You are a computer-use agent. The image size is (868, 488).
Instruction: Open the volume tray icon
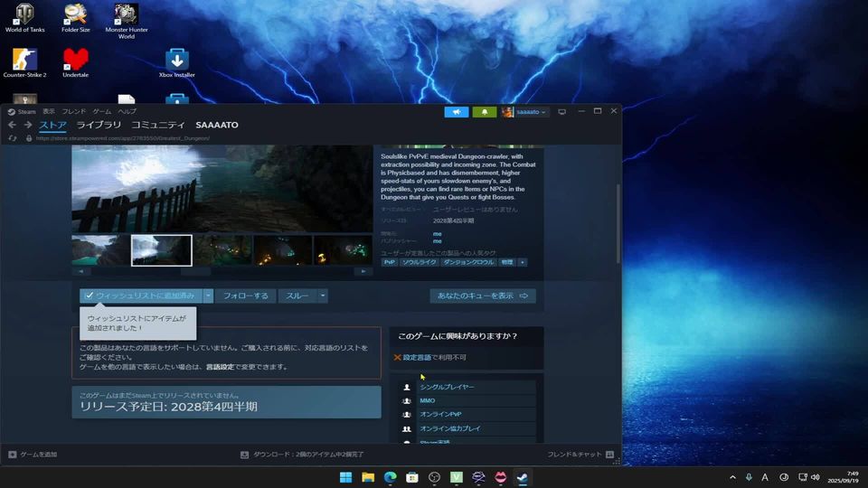pos(815,477)
